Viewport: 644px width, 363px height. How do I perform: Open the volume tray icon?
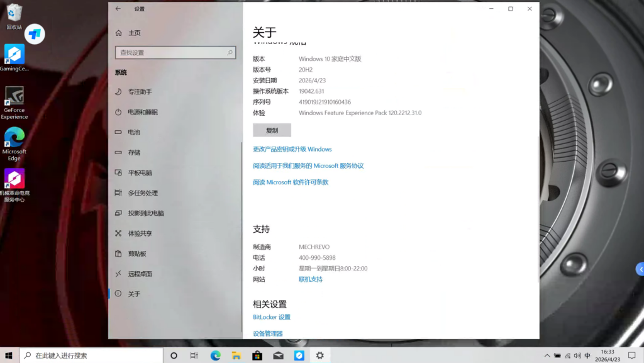coord(577,355)
